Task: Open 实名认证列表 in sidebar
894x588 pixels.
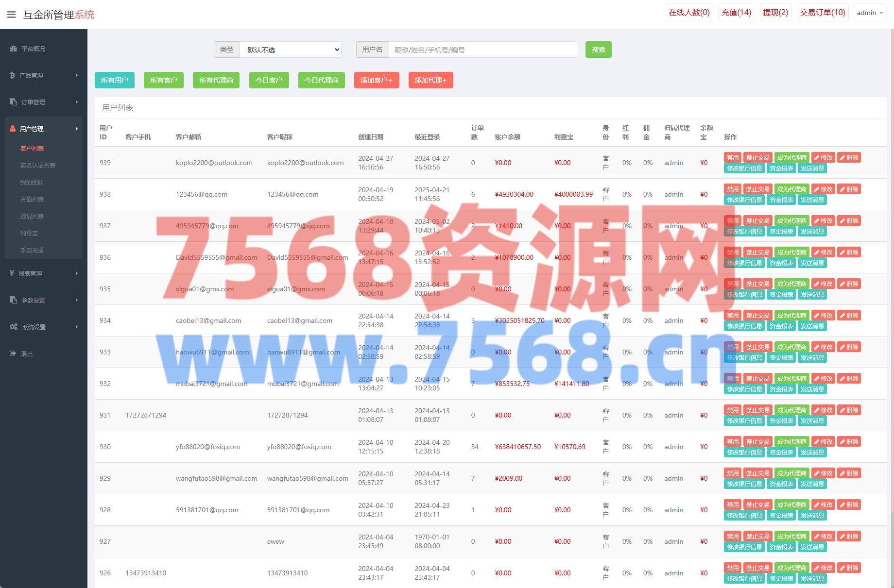Action: pos(37,165)
